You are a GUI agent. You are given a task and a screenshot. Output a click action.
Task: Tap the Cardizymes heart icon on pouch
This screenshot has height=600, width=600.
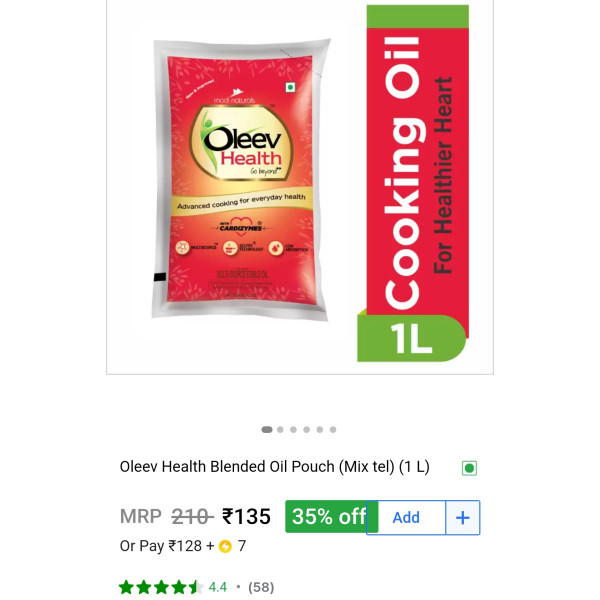click(x=241, y=226)
